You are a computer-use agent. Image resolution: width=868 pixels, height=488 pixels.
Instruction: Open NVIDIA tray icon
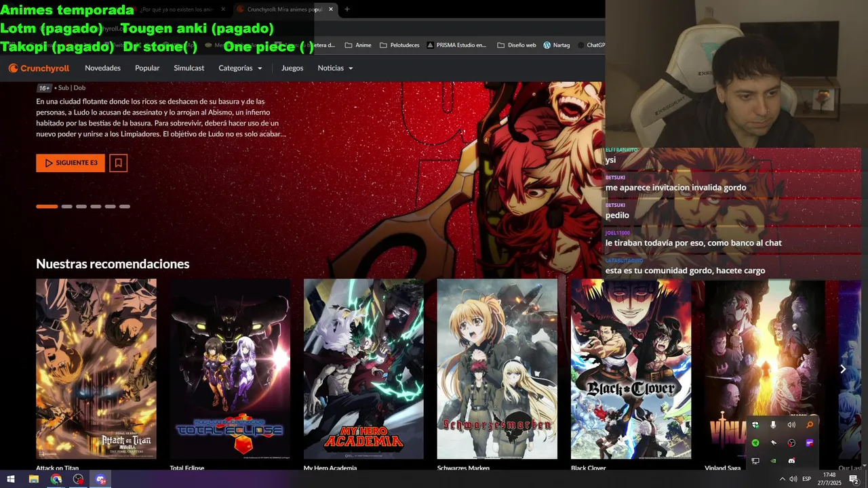(773, 461)
